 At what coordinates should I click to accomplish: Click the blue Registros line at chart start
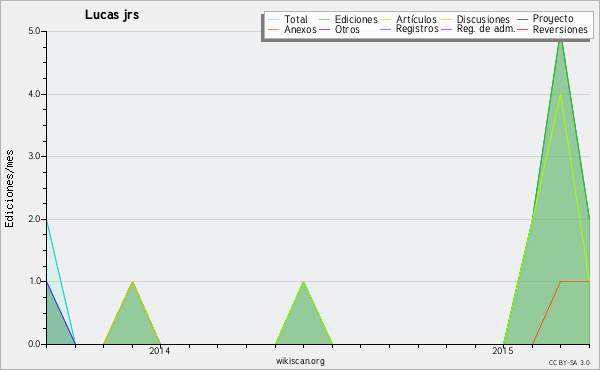click(x=47, y=282)
